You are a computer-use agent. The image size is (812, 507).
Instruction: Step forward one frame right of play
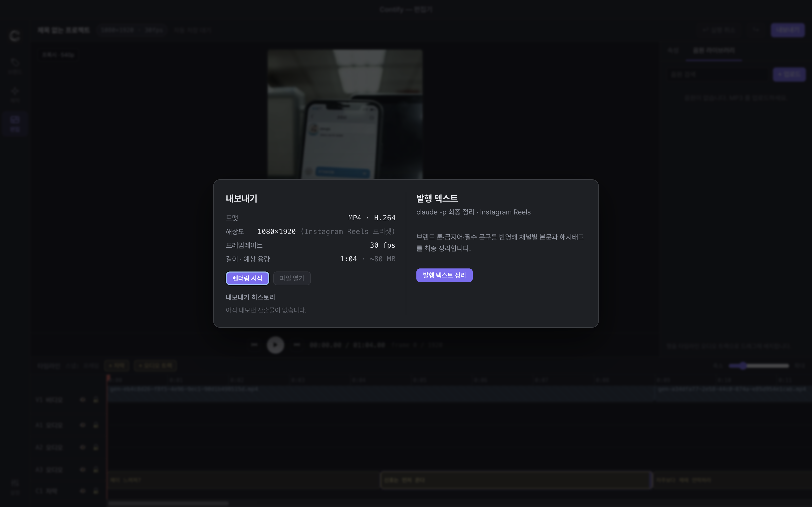(297, 345)
